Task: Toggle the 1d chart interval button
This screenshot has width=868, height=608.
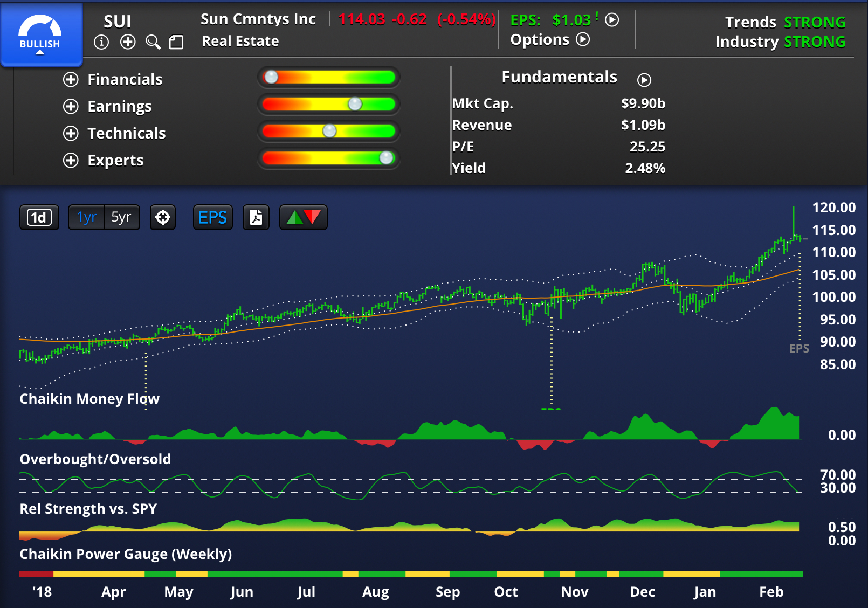Action: coord(39,217)
